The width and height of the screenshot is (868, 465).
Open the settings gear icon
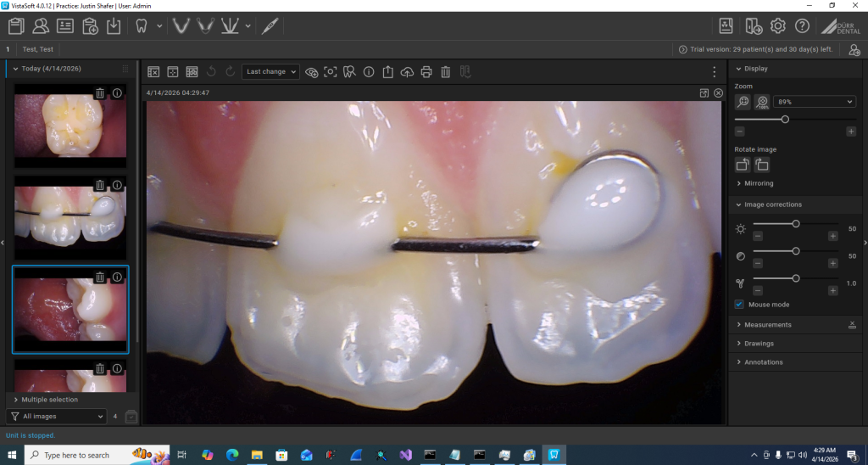(778, 25)
